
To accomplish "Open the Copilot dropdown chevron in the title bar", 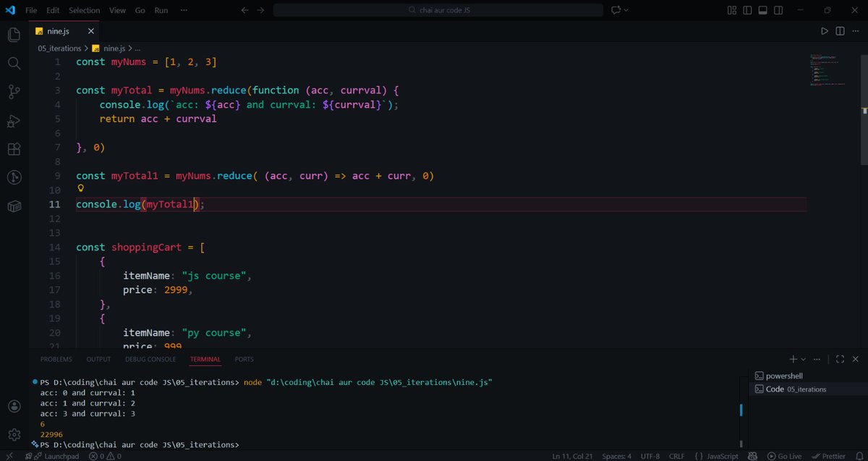I will [x=626, y=10].
